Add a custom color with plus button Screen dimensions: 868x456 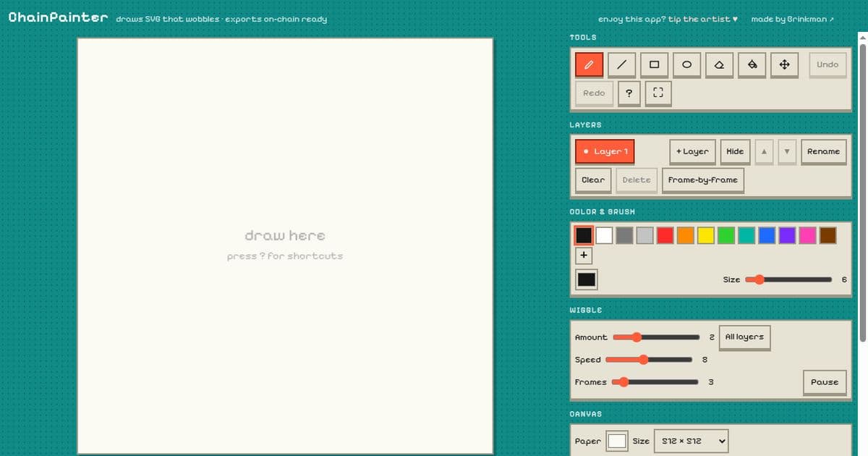click(x=584, y=256)
